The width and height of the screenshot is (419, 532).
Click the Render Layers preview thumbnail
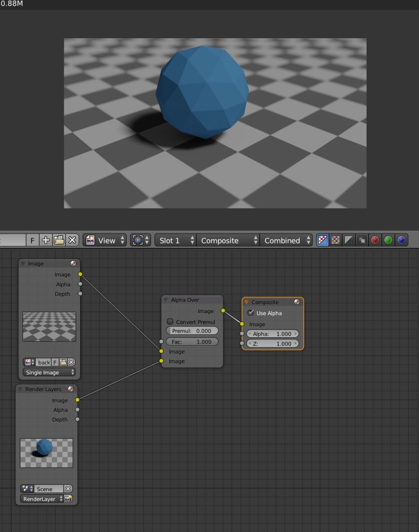(46, 452)
